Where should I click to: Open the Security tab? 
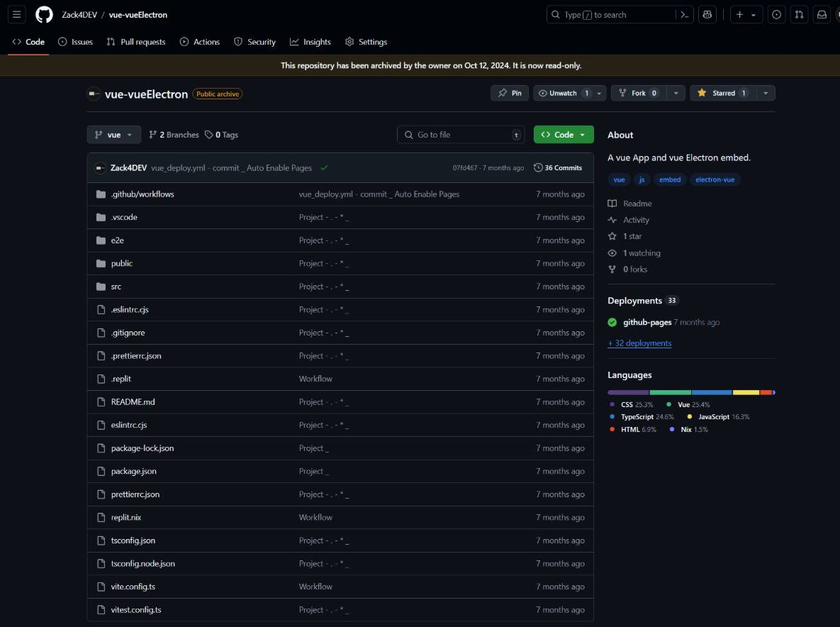[x=255, y=42]
